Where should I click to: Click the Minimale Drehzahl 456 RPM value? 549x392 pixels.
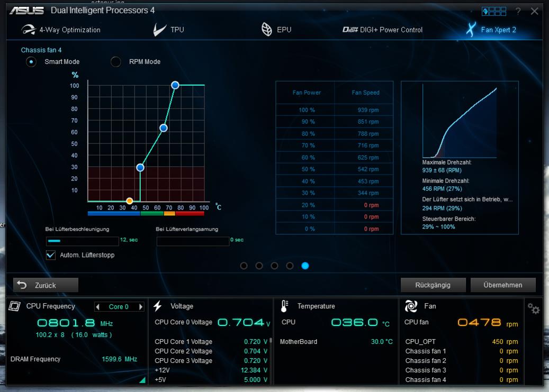coord(442,189)
